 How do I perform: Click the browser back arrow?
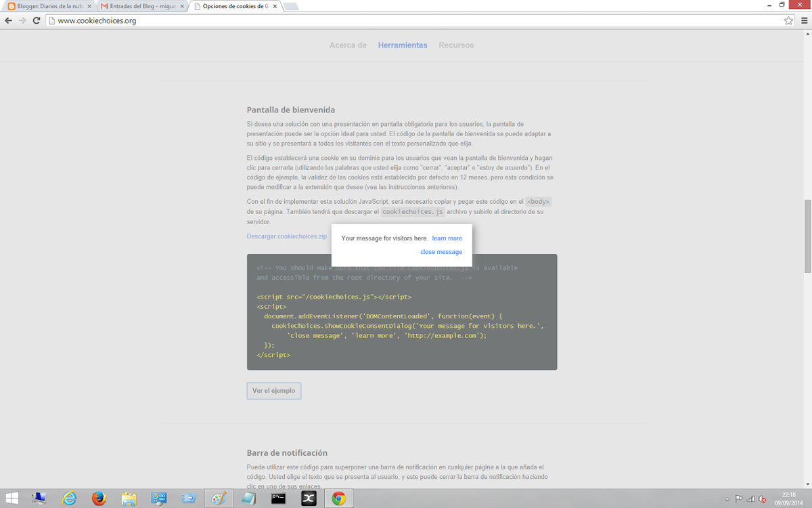click(x=8, y=21)
